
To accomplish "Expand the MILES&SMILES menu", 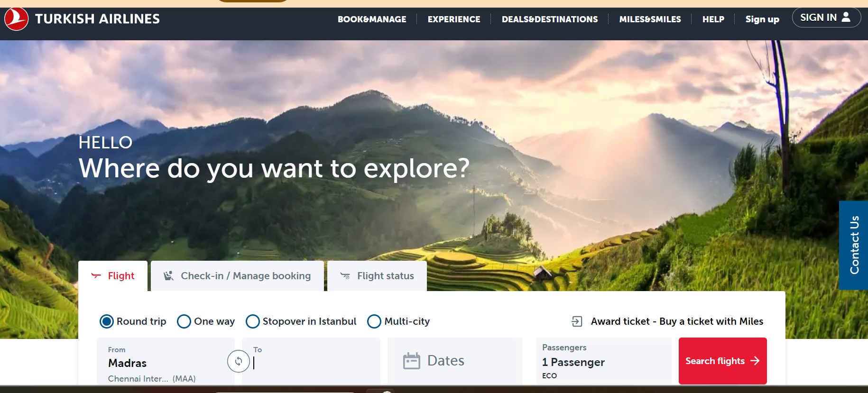I will pos(650,19).
